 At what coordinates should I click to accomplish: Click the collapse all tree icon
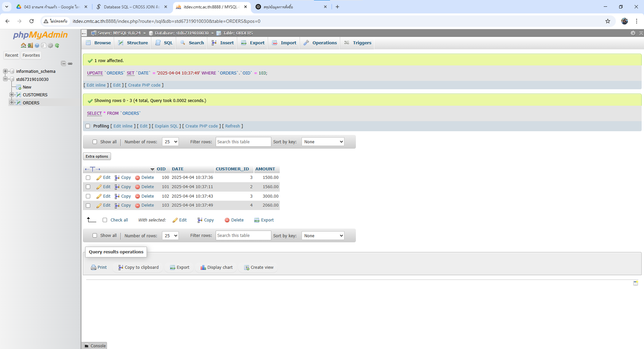[x=63, y=63]
